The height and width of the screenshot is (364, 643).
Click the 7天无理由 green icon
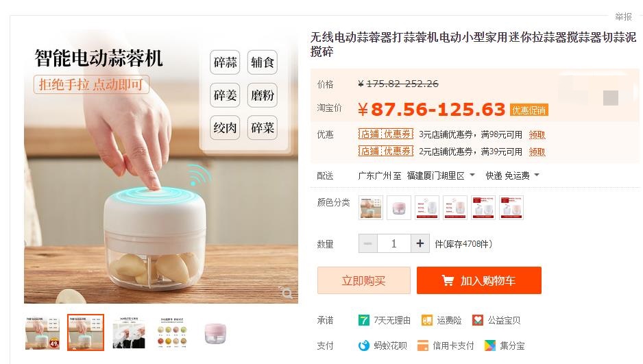point(364,320)
